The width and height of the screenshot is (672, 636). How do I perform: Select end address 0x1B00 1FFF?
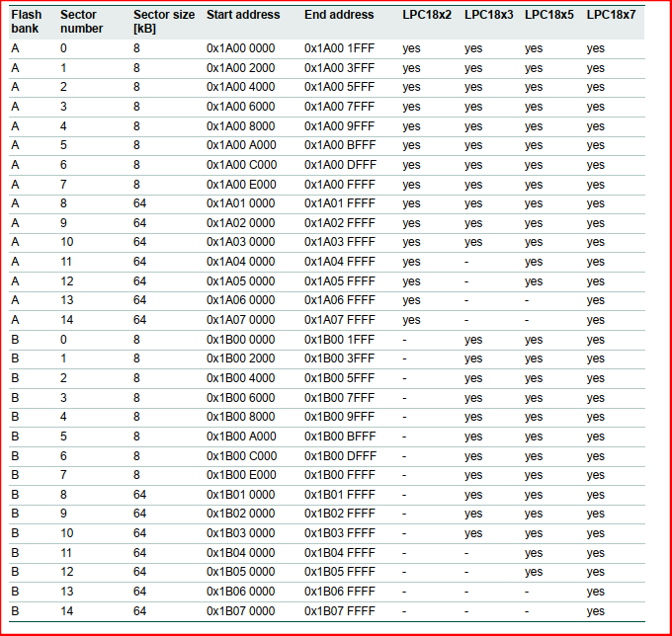click(339, 340)
